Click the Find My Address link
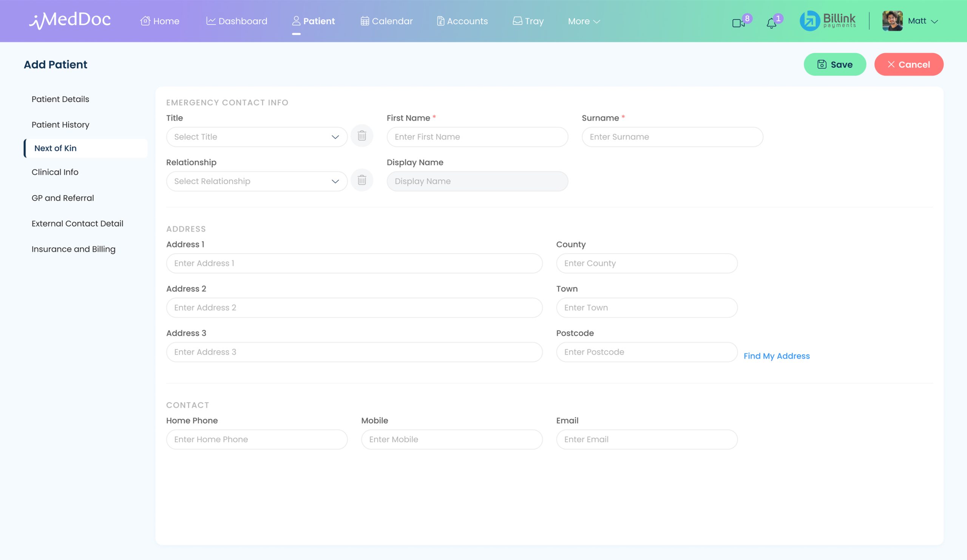Screen dimensions: 967x560 tap(777, 356)
